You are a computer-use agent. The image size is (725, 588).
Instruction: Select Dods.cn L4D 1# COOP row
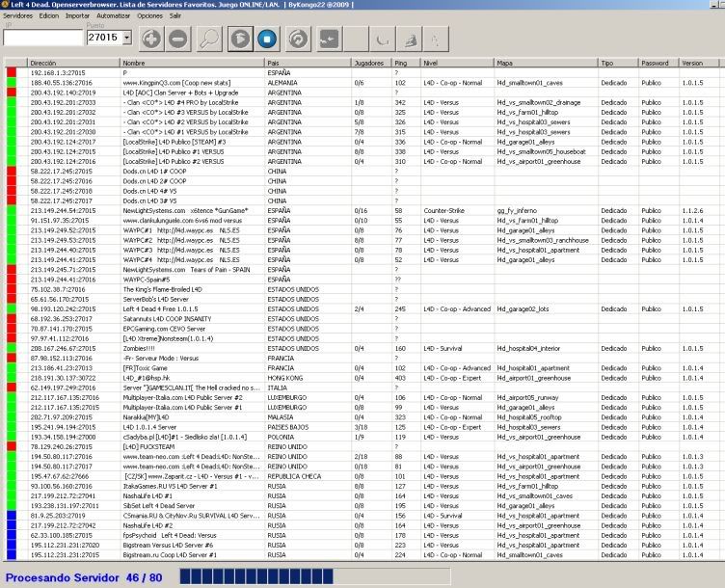point(362,171)
